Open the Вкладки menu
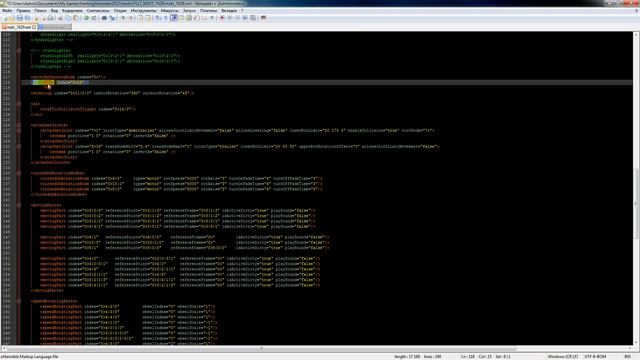The width and height of the screenshot is (640, 360). [229, 11]
